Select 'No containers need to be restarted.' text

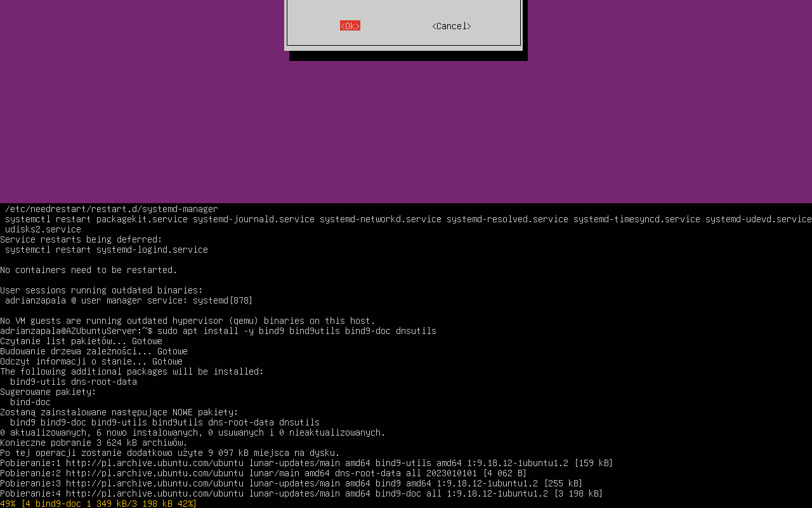click(x=89, y=270)
